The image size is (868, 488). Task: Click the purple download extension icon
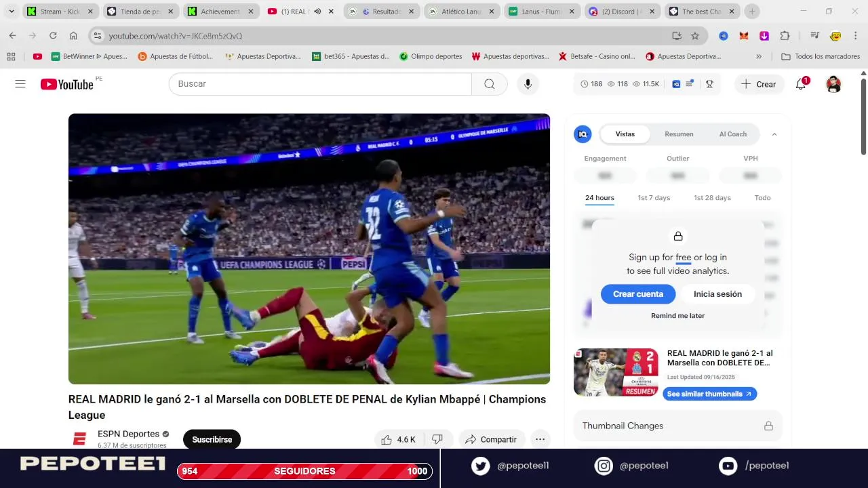[764, 36]
